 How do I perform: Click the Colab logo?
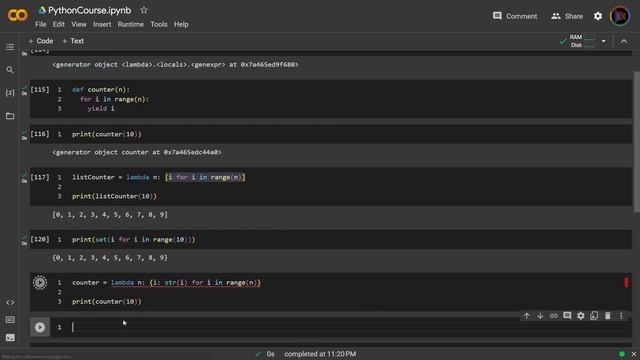18,16
